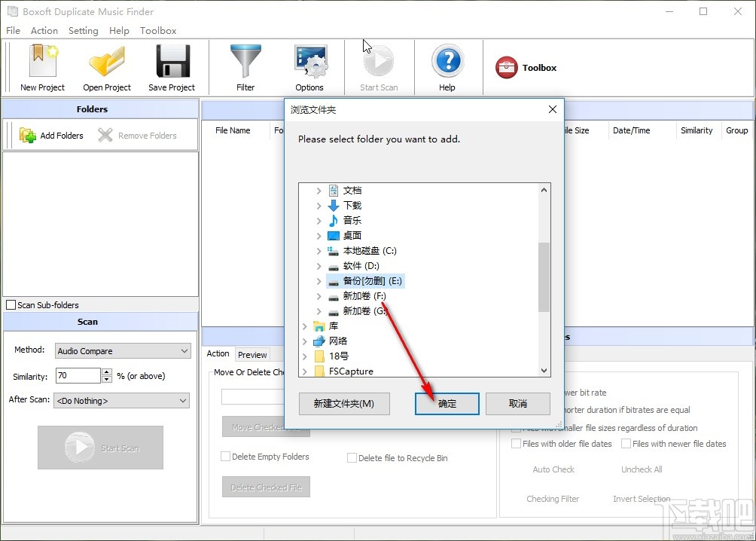Click the folder tree scrollbar thumb
This screenshot has width=756, height=541.
[544, 277]
